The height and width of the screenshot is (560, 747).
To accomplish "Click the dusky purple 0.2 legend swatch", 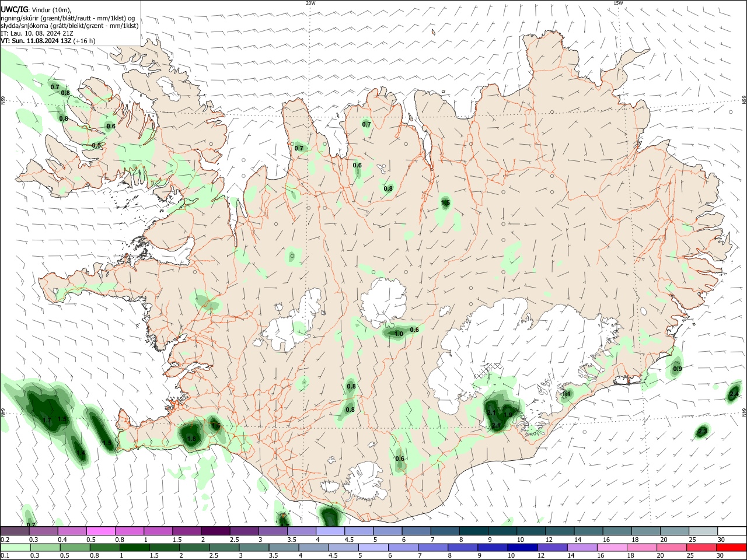I will point(15,531).
